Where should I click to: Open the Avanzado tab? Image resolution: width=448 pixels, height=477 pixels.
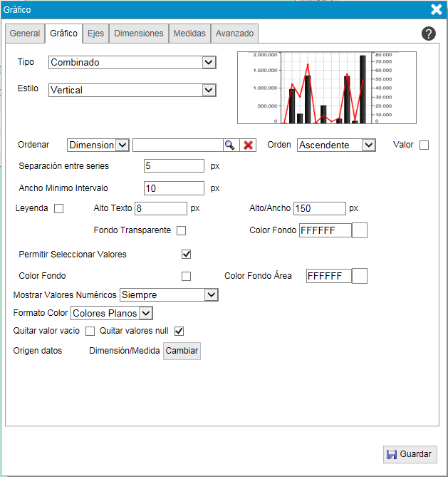pos(234,34)
